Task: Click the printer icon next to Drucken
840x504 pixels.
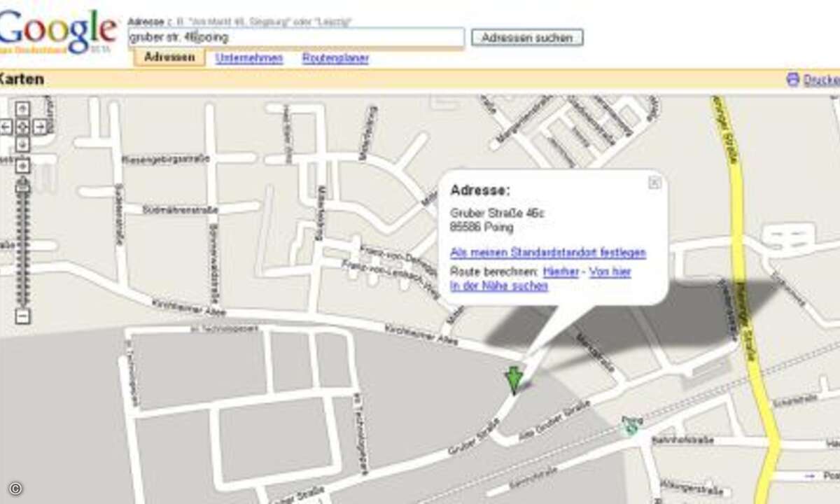Action: (x=792, y=80)
